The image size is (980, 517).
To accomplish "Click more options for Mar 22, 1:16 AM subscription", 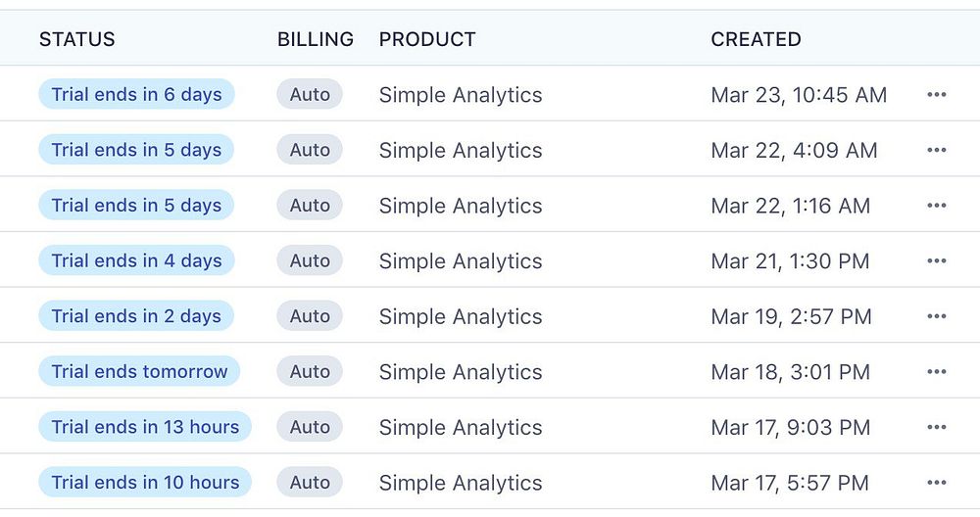I will [936, 206].
